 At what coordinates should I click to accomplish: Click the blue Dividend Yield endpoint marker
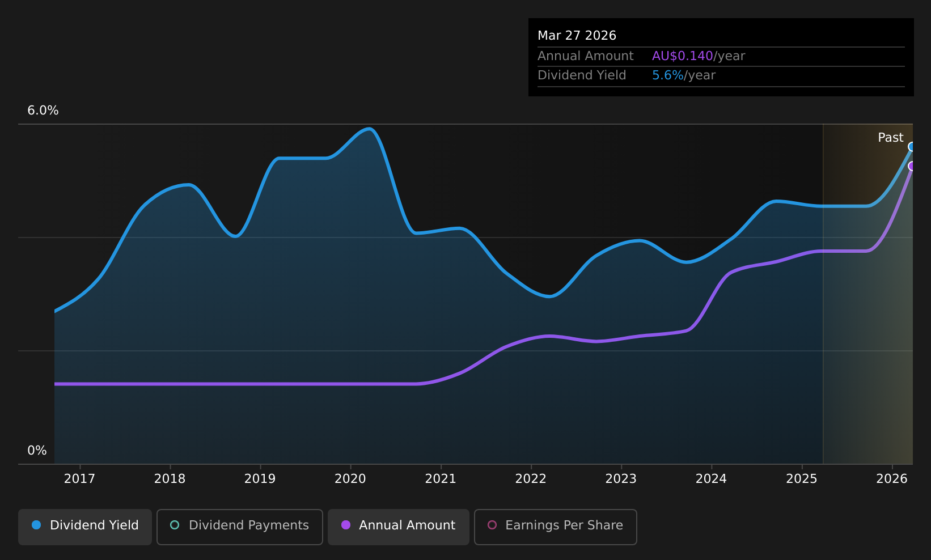[912, 147]
